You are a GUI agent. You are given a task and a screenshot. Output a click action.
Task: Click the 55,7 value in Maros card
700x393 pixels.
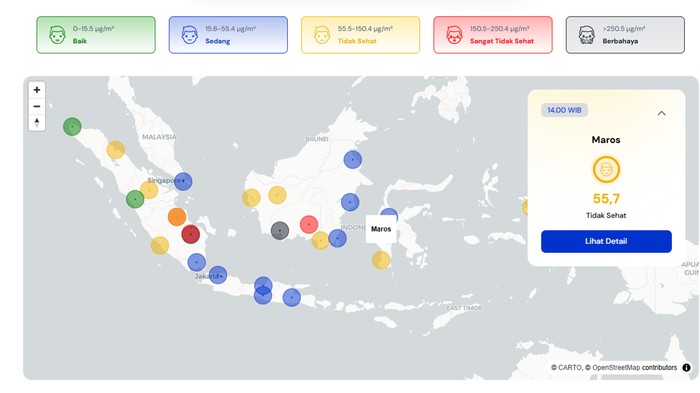[606, 198]
